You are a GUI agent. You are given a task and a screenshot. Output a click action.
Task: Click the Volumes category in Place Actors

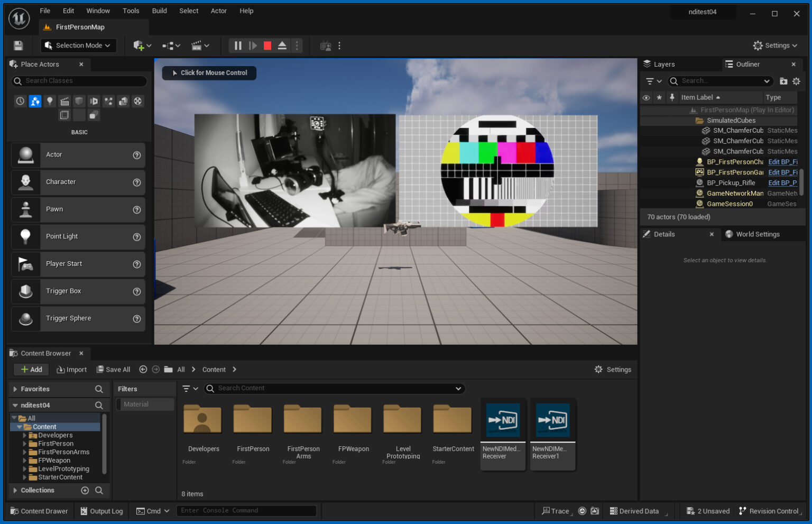pyautogui.click(x=79, y=101)
